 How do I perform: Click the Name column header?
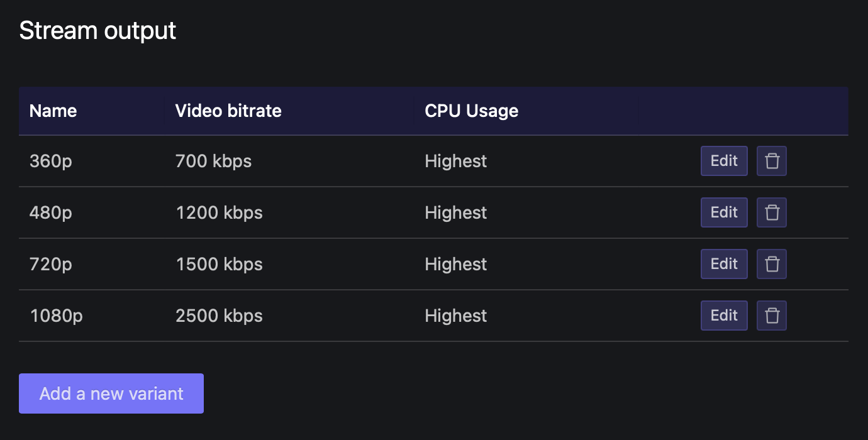(x=53, y=111)
